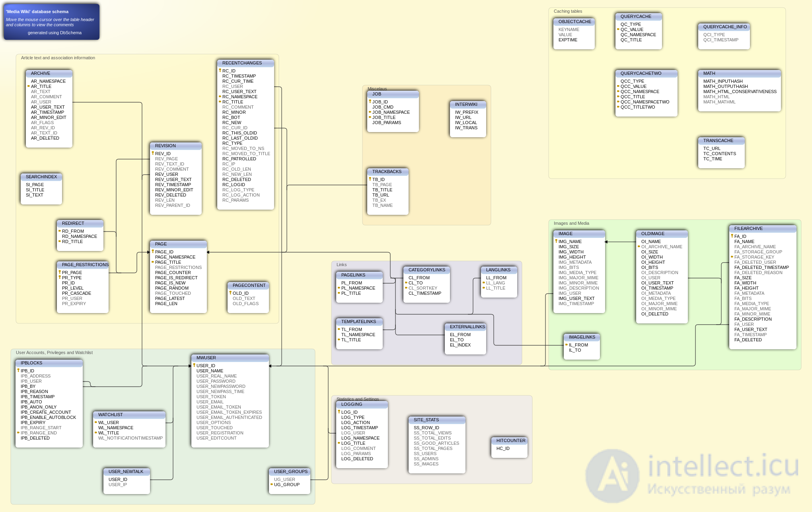This screenshot has height=512, width=812.
Task: Click the key icon next to USER_ID in MWUSER
Action: pyautogui.click(x=194, y=365)
